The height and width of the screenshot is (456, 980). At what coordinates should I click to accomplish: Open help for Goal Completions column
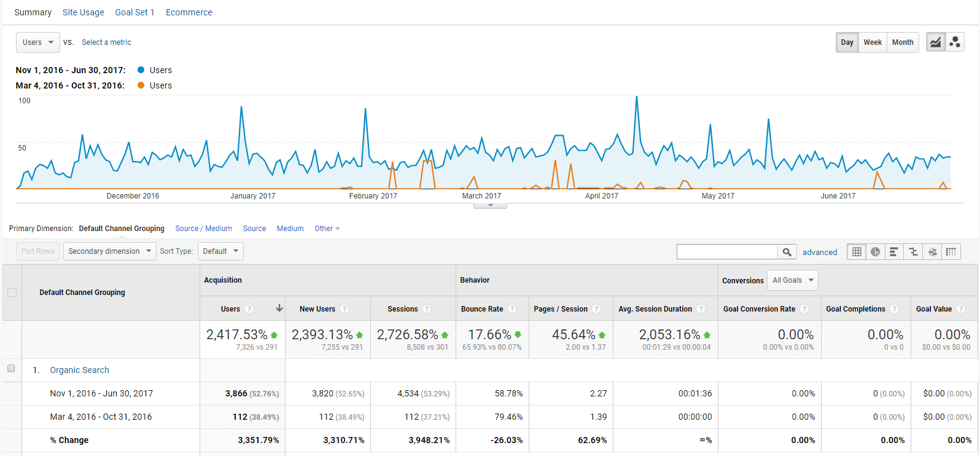tap(894, 309)
